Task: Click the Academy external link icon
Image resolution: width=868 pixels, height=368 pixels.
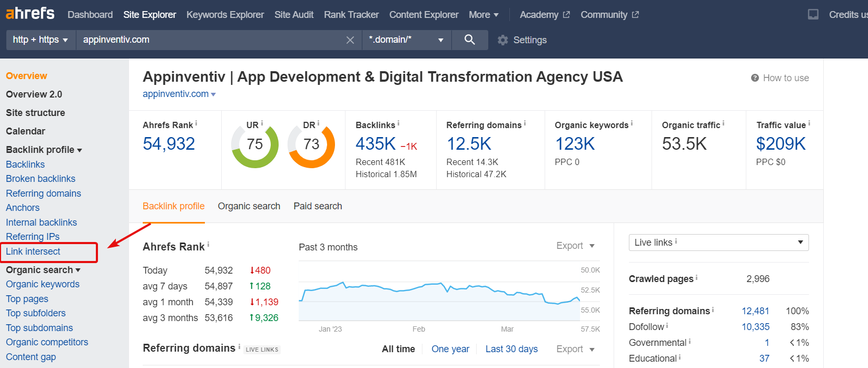Action: point(566,15)
